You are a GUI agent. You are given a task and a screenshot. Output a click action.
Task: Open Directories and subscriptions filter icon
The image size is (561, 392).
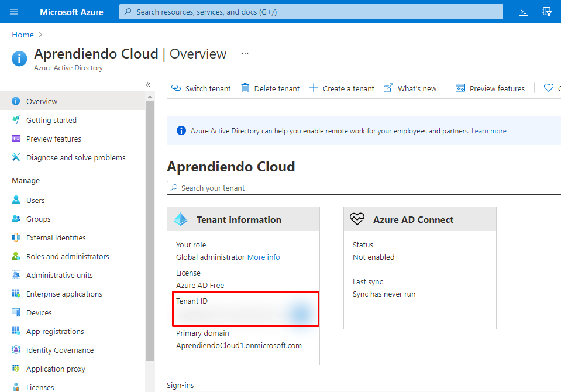point(547,12)
